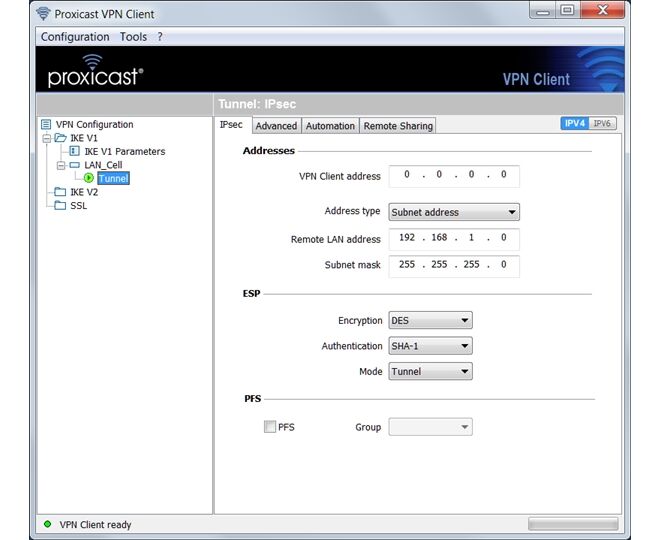
Task: Switch to IPV6 mode
Action: tap(601, 124)
